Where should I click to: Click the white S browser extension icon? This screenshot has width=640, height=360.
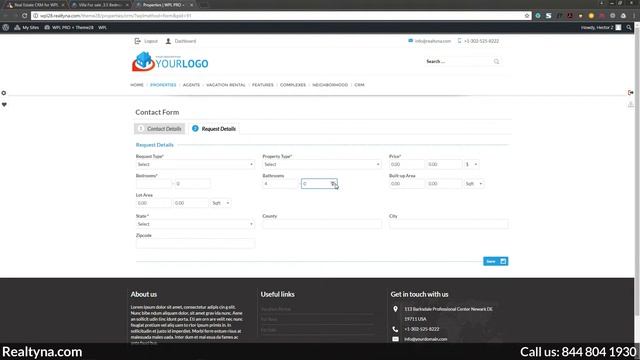549,16
